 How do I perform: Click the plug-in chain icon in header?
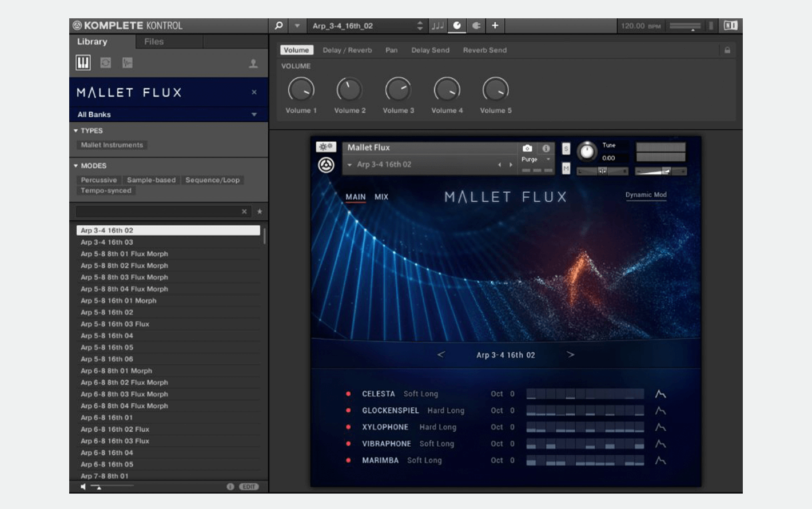[x=476, y=26]
